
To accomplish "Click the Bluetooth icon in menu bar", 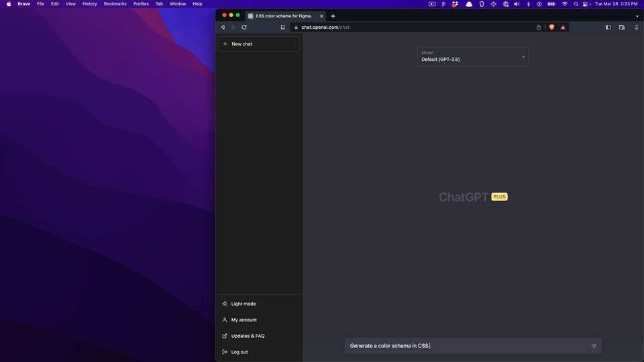I will (x=528, y=4).
